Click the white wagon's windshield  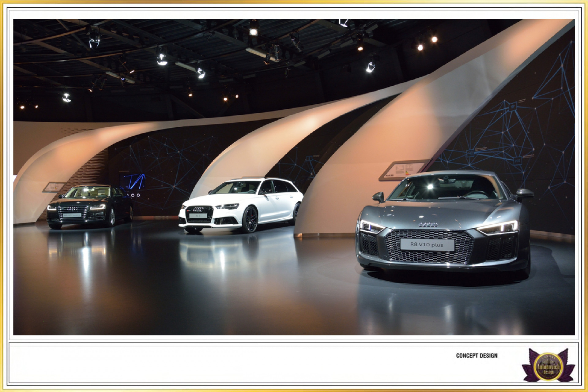tap(236, 188)
